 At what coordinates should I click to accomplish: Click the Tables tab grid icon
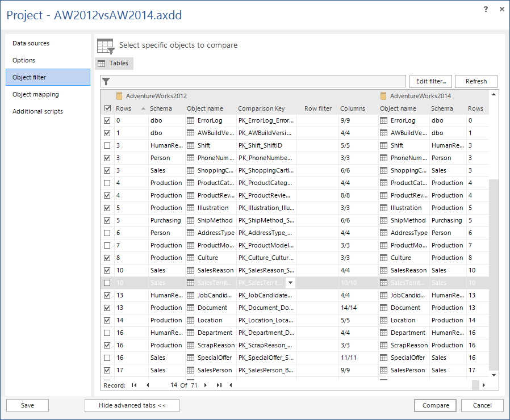102,64
